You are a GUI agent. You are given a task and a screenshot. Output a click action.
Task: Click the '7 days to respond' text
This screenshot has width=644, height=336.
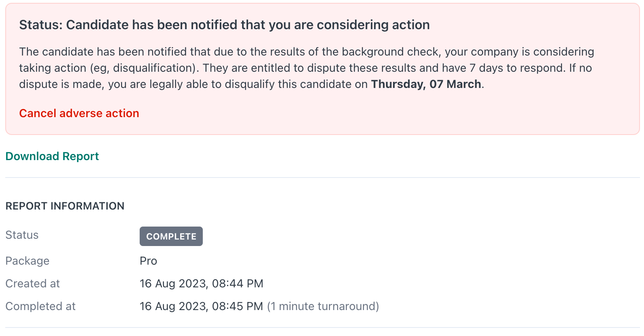click(x=516, y=68)
